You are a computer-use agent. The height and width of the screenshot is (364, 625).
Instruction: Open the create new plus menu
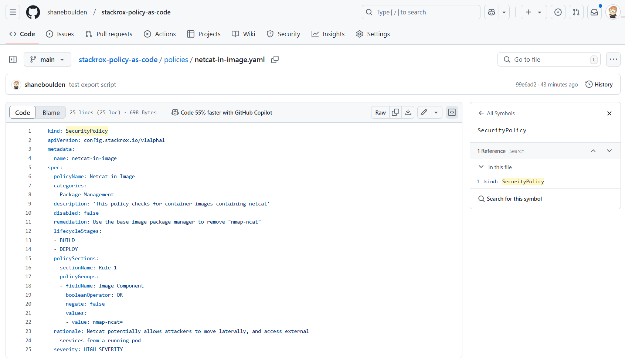(533, 12)
